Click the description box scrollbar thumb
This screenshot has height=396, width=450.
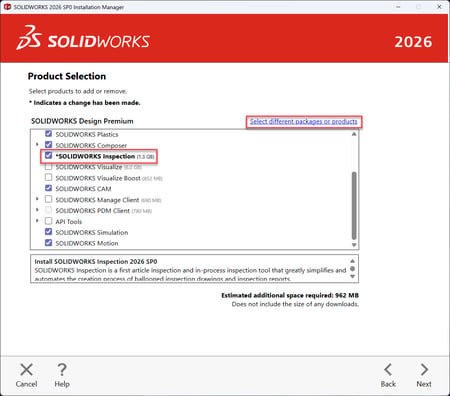353,269
